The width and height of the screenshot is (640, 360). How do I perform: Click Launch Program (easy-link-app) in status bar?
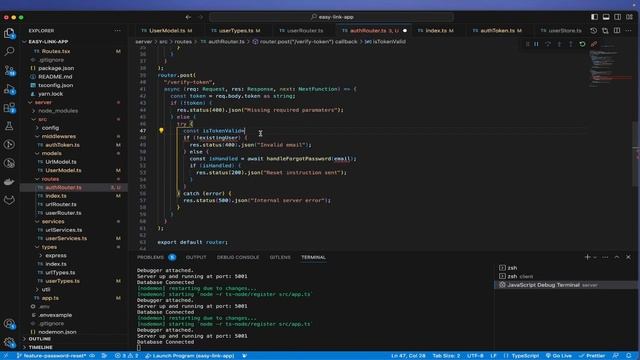pyautogui.click(x=190, y=356)
